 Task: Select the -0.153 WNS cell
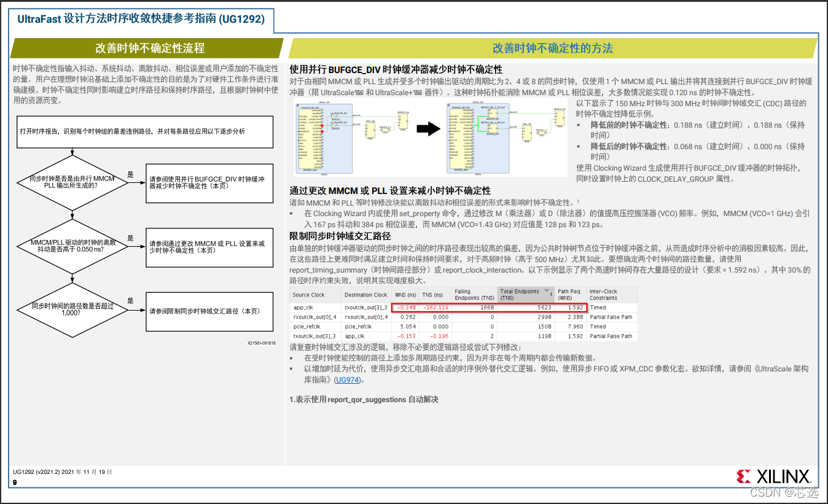[407, 336]
